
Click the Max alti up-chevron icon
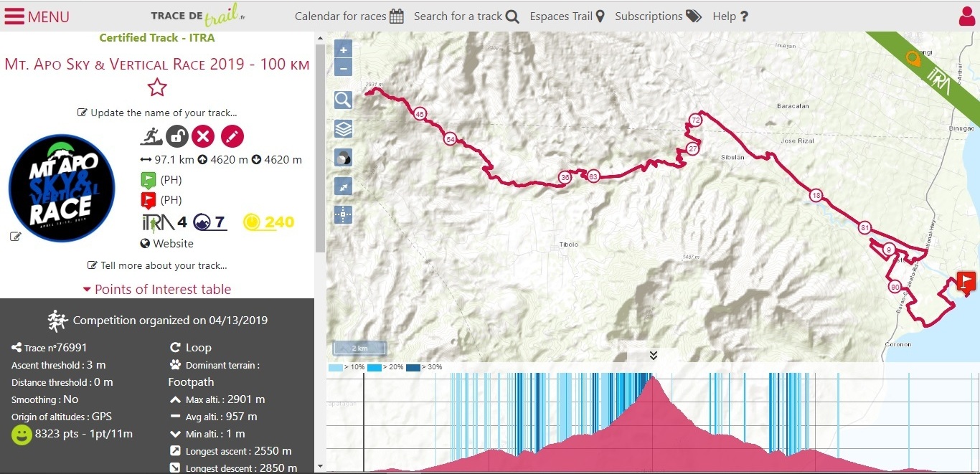tap(175, 399)
